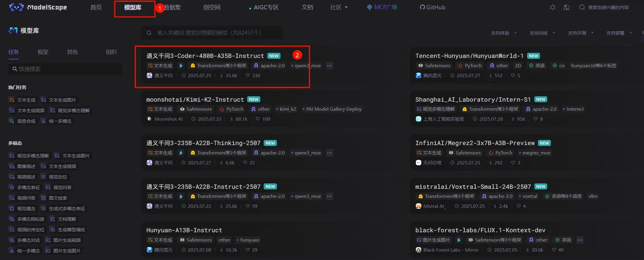Click download icon on Intern-S1 card
The image size is (644, 260).
(x=512, y=119)
